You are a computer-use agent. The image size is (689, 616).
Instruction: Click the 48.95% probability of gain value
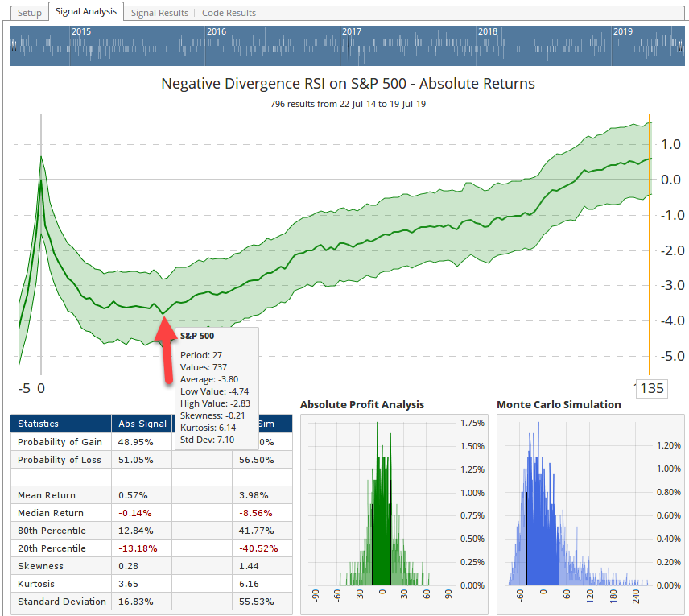136,442
